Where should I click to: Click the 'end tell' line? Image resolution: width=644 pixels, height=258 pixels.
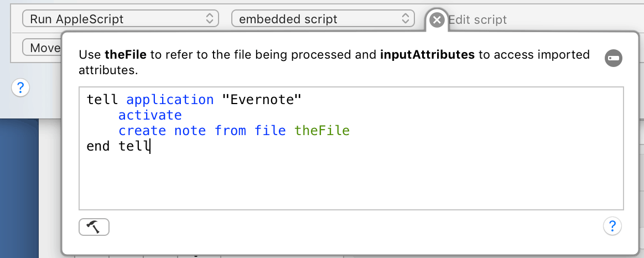coord(118,146)
